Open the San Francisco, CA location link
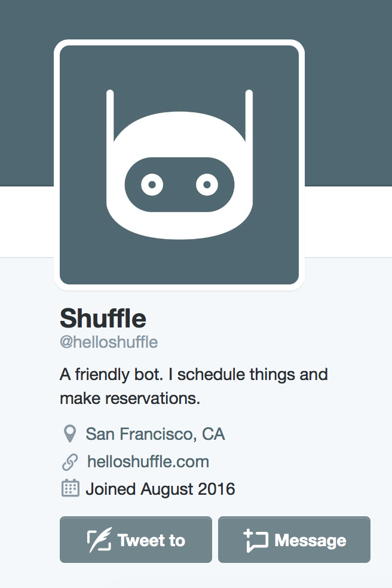This screenshot has height=588, width=392. (155, 434)
